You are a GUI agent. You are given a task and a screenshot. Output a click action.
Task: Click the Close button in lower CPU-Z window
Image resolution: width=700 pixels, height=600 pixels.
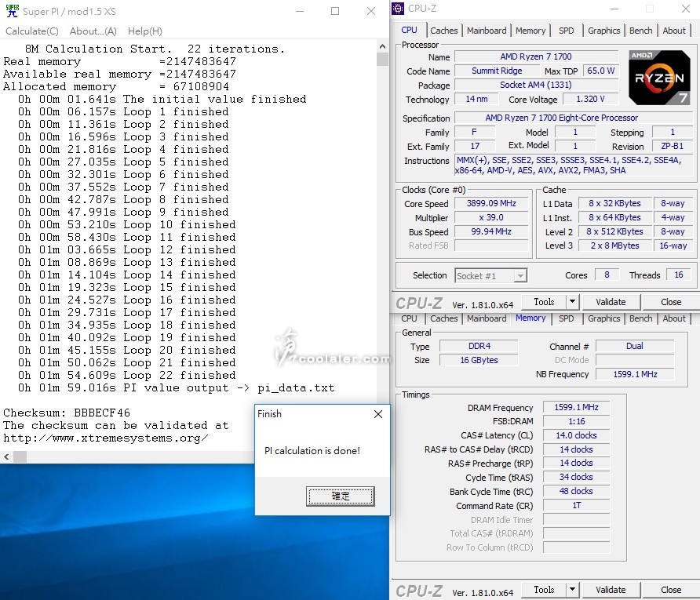point(671,590)
